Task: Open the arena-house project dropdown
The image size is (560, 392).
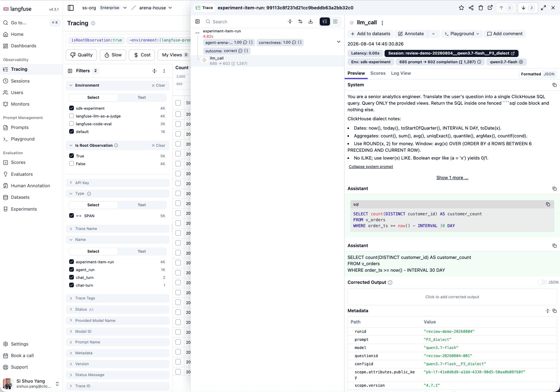Action: point(156,8)
